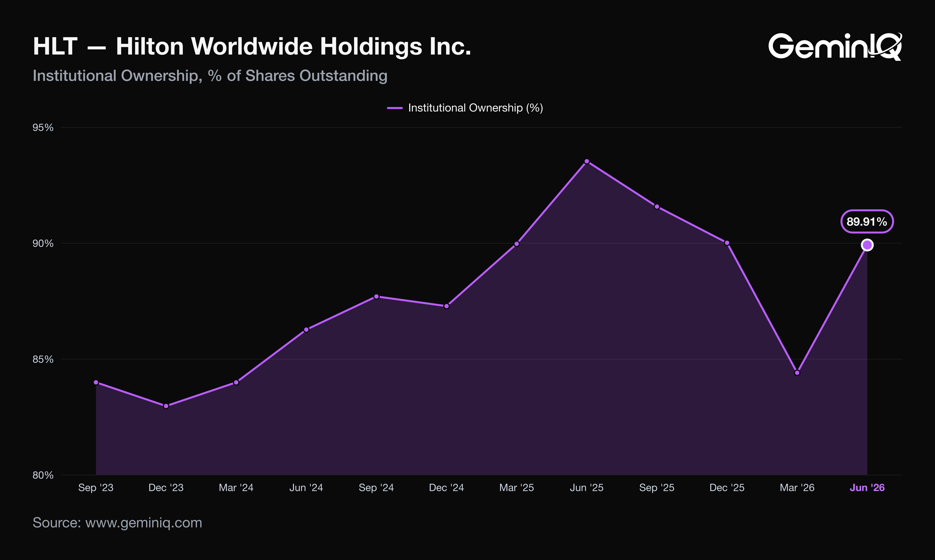The width and height of the screenshot is (935, 560).
Task: Select the Dec '25 data point
Action: 727,243
